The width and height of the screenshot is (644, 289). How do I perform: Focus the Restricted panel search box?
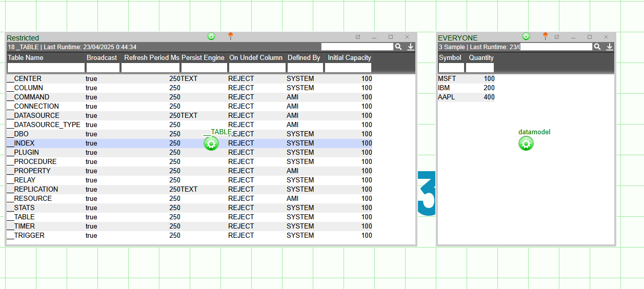coord(357,47)
